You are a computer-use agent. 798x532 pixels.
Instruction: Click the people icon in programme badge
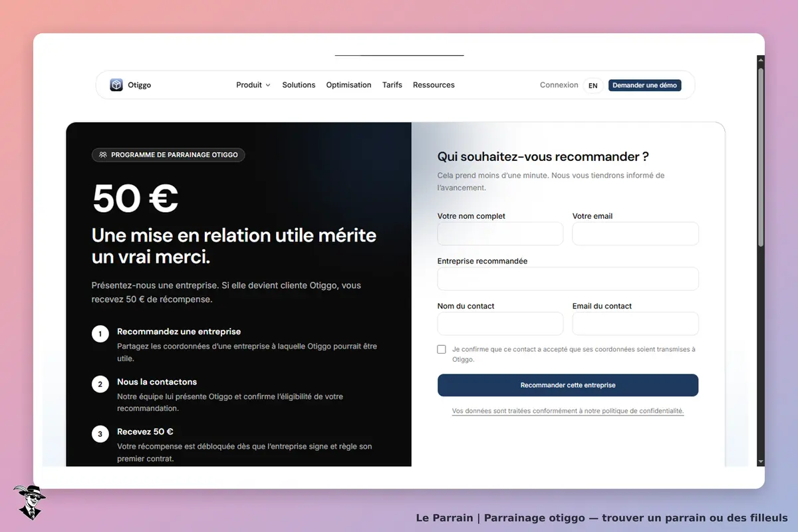click(x=103, y=155)
